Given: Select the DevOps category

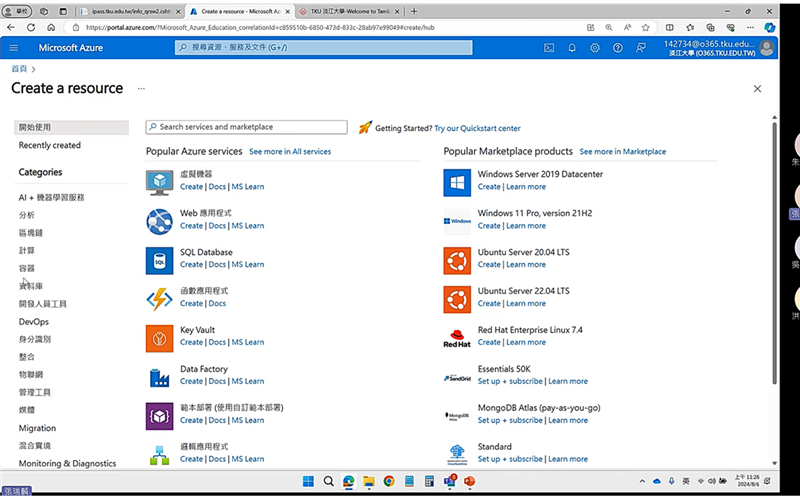Looking at the screenshot, I should (x=33, y=322).
